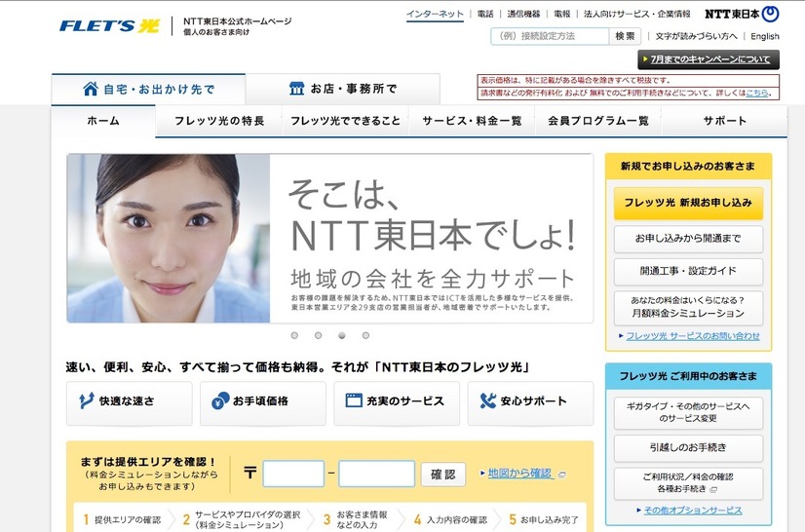Select the first carousel dot
805x532 pixels.
tap(294, 335)
